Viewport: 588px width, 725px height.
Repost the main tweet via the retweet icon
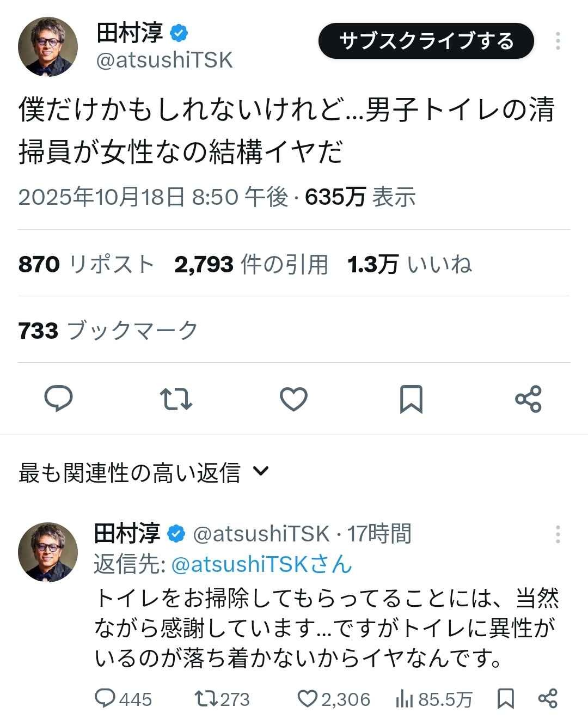point(176,399)
